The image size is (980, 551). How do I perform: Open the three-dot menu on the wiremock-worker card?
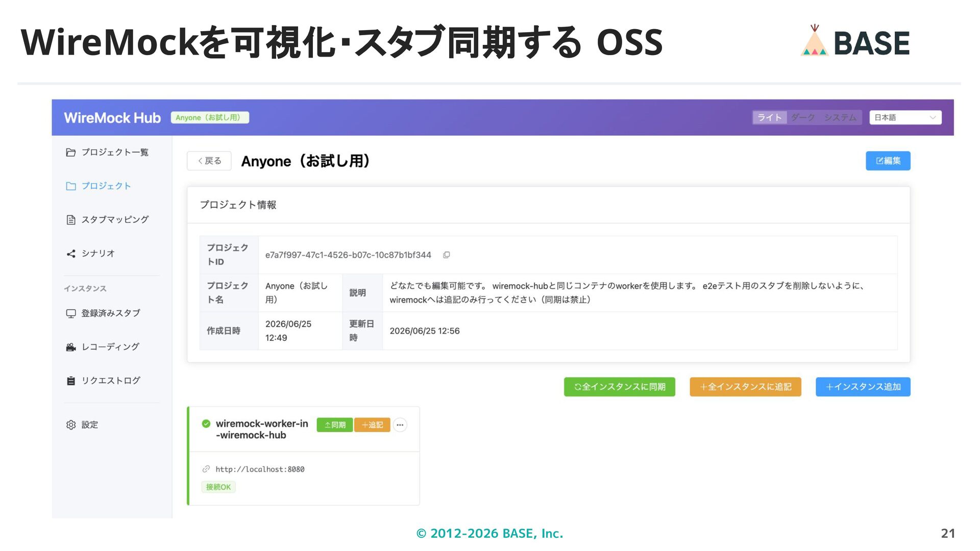point(400,425)
